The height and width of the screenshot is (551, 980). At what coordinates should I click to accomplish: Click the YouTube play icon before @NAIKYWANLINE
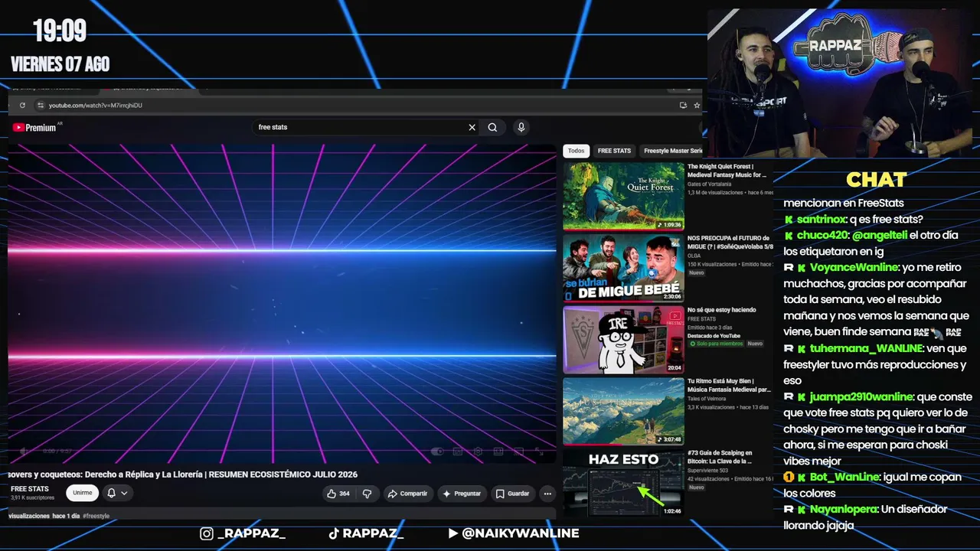453,533
